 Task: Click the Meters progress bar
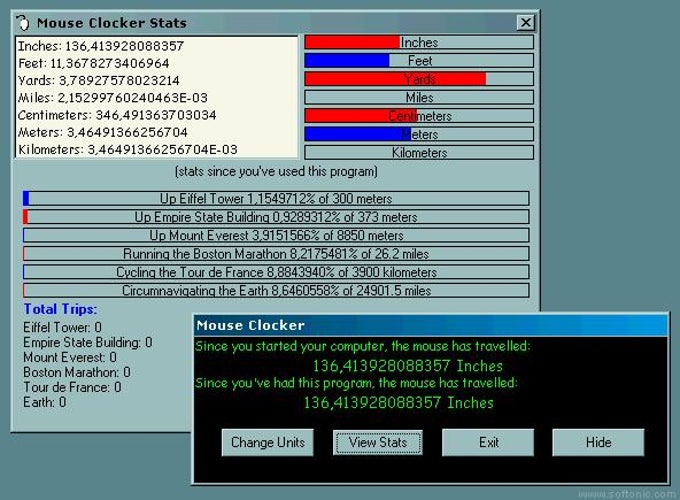point(419,134)
